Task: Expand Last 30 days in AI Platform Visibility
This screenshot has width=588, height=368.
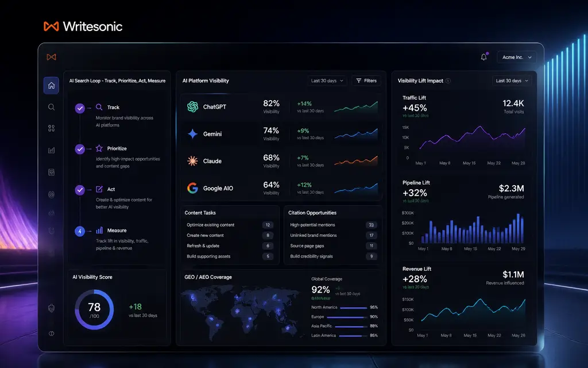Action: point(327,80)
